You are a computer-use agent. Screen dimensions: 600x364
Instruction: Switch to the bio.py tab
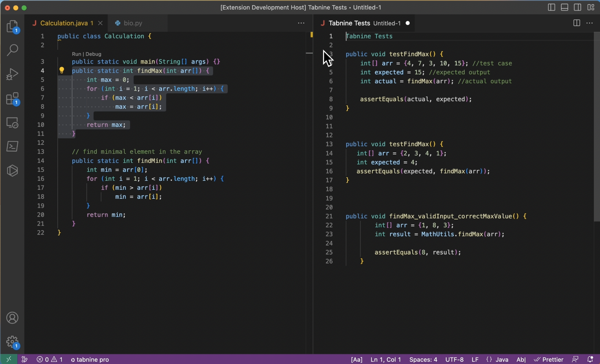133,23
